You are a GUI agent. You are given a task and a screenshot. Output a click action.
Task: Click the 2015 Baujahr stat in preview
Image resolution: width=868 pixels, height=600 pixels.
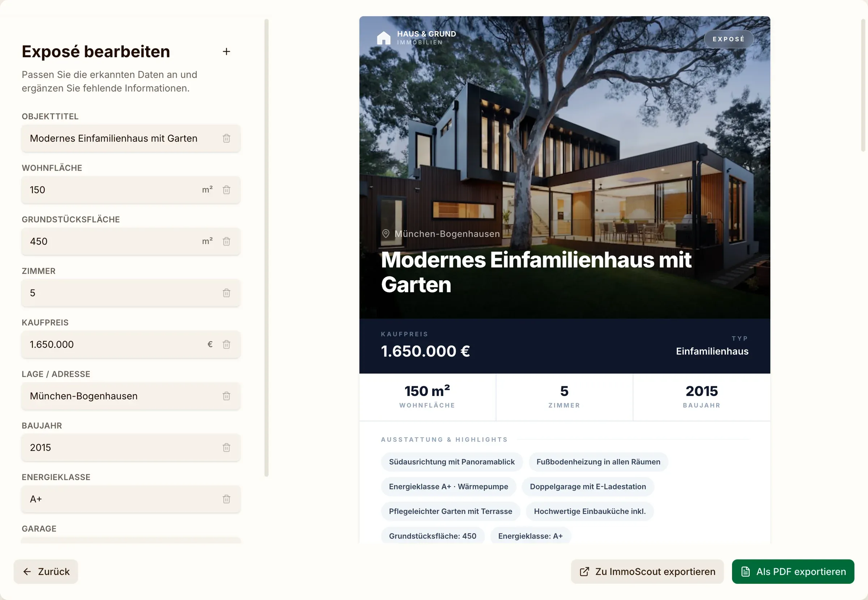[x=702, y=397]
